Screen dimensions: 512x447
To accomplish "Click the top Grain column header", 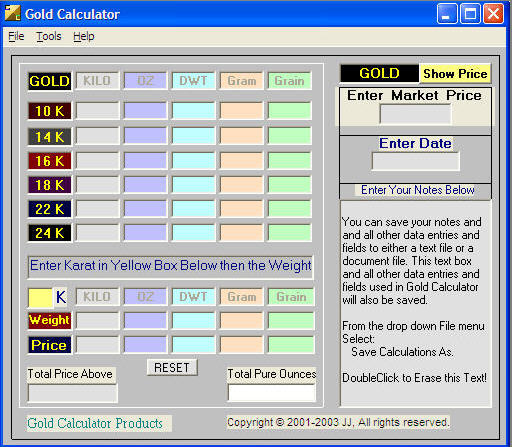I will pyautogui.click(x=289, y=81).
